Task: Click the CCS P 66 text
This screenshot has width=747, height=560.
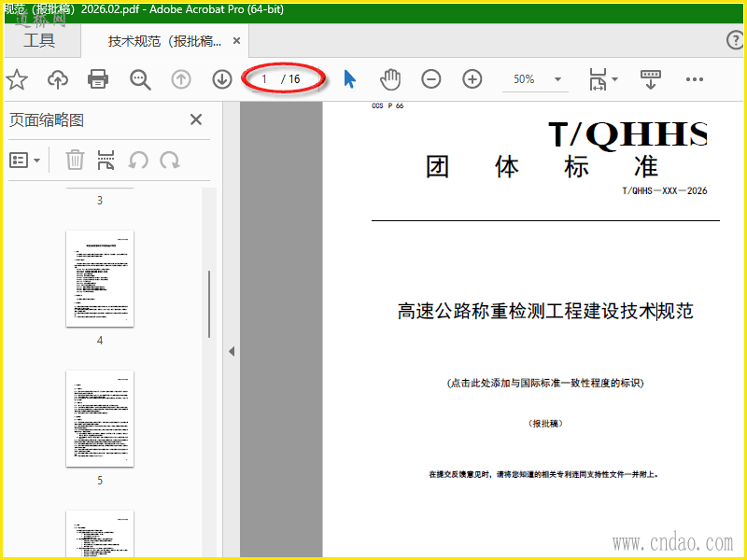Action: tap(388, 105)
